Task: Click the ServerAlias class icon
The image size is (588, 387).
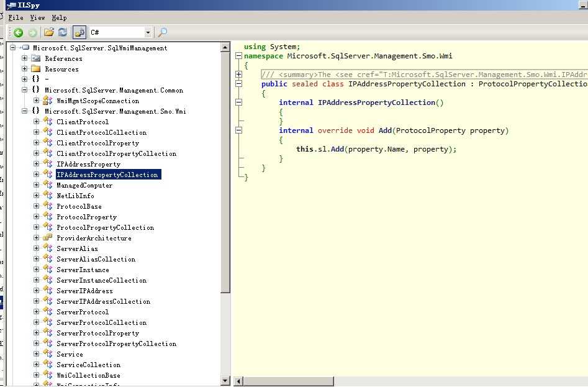Action: pos(48,248)
